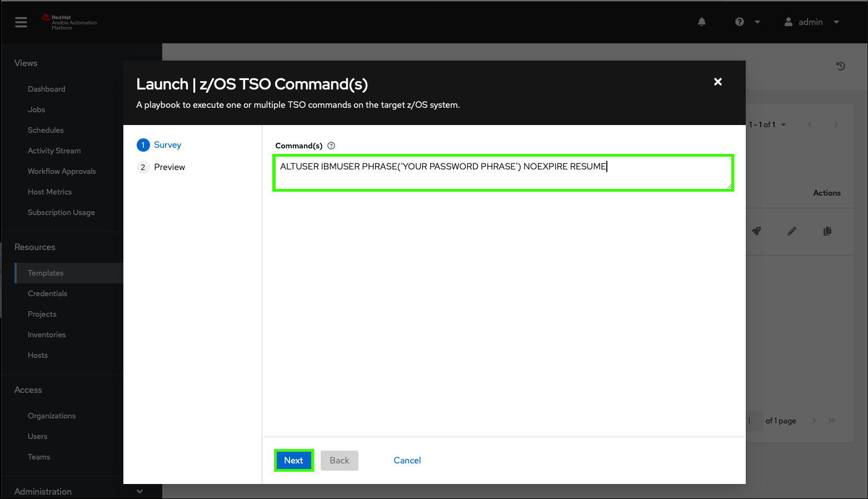The height and width of the screenshot is (499, 868).
Task: Close the launch dialog with X
Action: (x=717, y=82)
